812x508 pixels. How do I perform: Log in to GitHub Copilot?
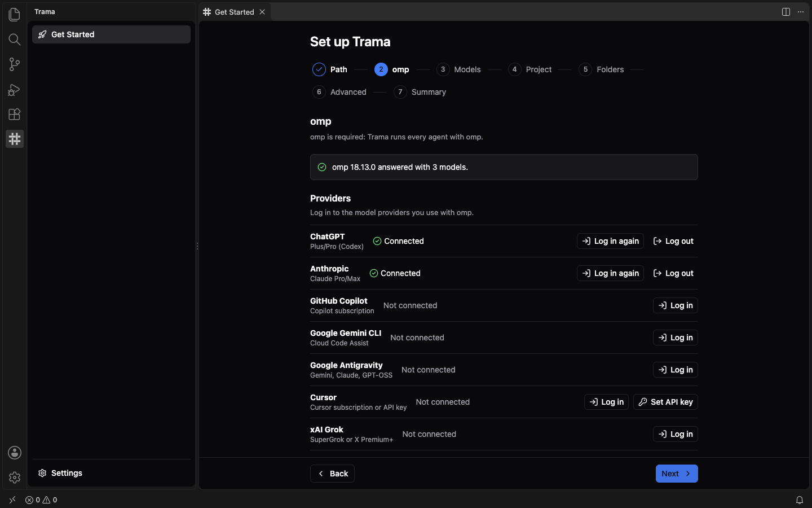[x=676, y=305]
